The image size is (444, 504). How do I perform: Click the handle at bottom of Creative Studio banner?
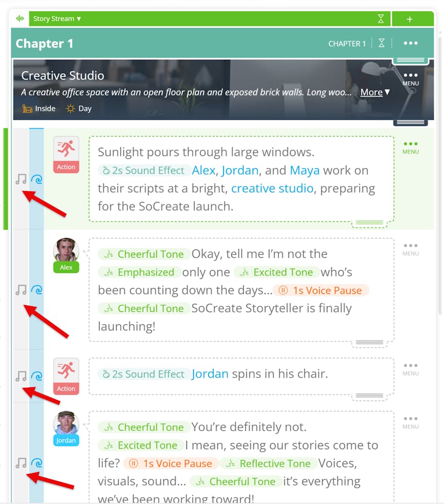(x=410, y=122)
